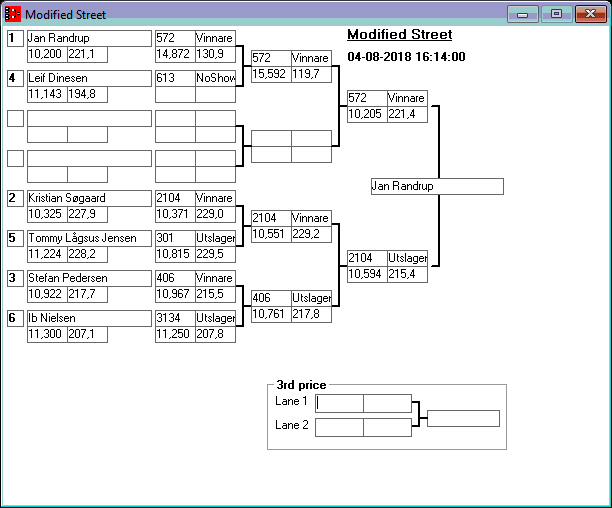
Task: Click the Ib Nielsen name field
Action: [x=89, y=318]
